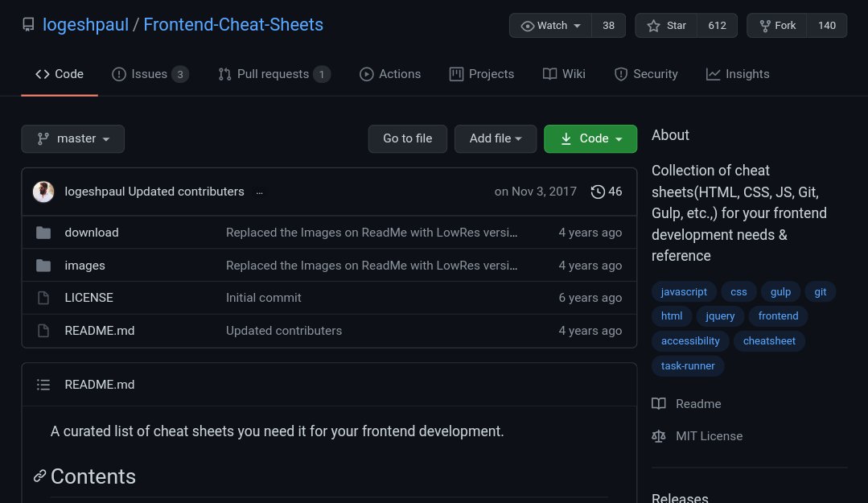Open the download folder

(x=92, y=233)
